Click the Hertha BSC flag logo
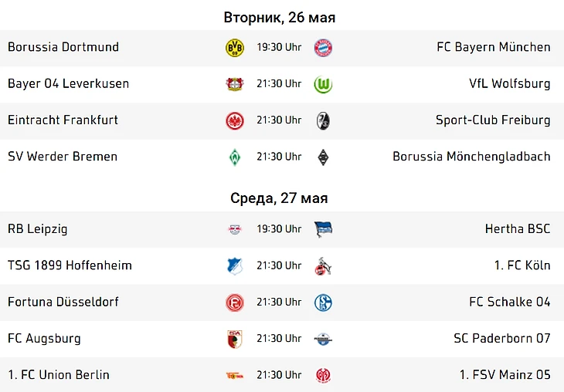 tap(323, 230)
